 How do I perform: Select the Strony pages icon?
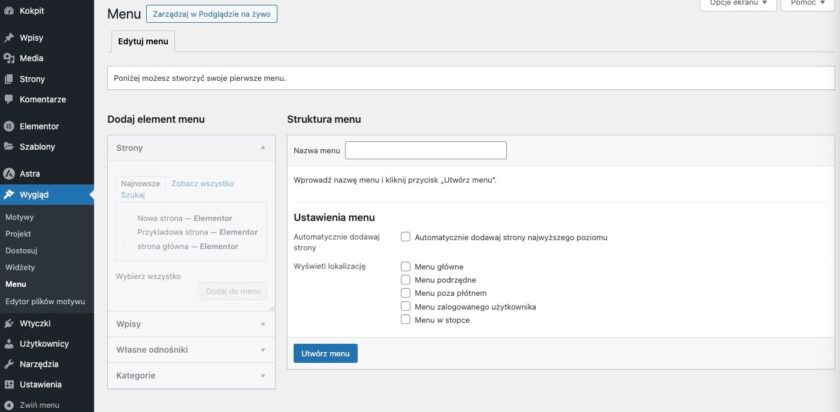9,78
